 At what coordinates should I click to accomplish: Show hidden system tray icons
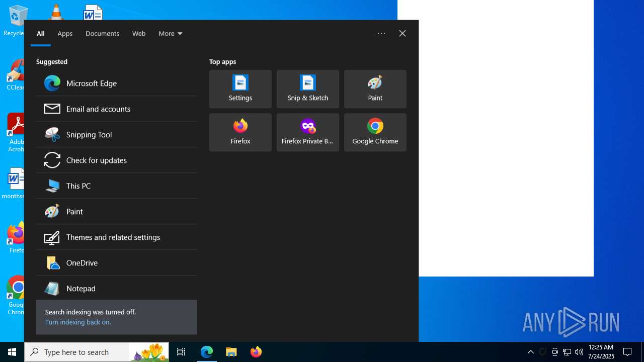(531, 352)
